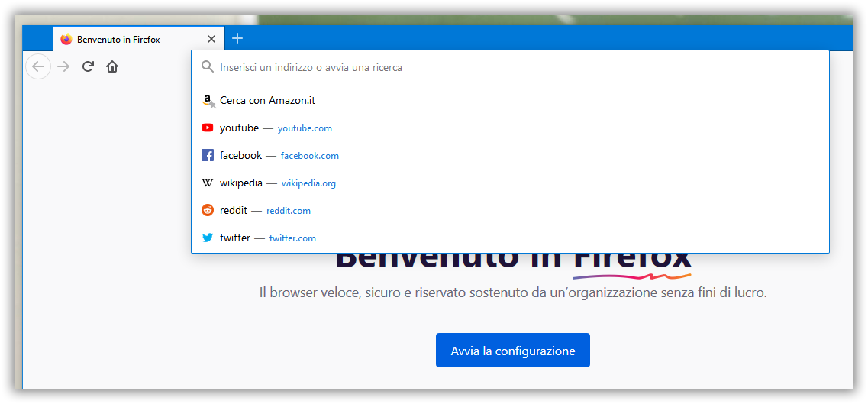Choose Cerca con Amazon.it suggestion
The height and width of the screenshot is (404, 868).
click(510, 101)
